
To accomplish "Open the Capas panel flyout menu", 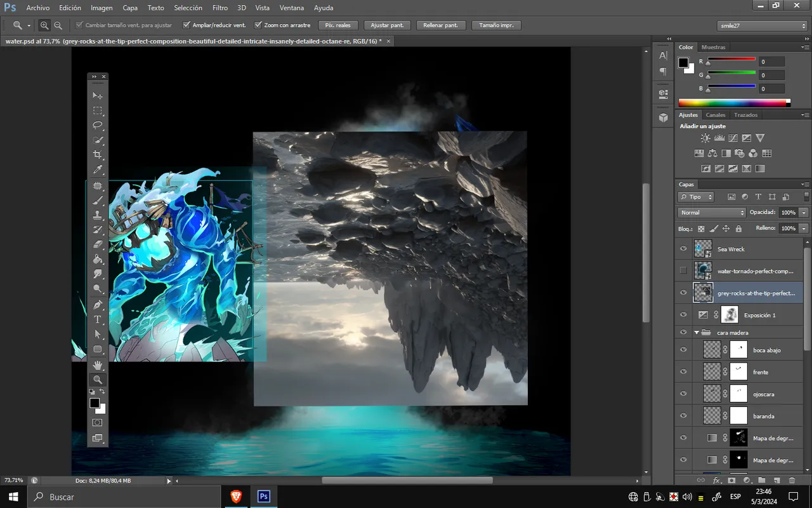I will pos(805,184).
